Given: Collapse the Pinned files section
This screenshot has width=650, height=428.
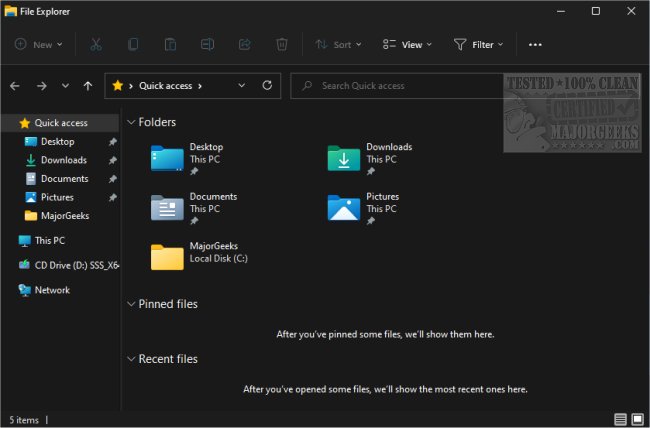Looking at the screenshot, I should point(131,304).
